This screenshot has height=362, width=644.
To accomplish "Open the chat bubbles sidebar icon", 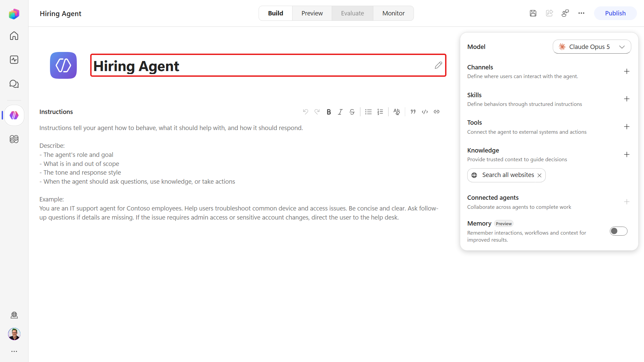I will pos(14,84).
